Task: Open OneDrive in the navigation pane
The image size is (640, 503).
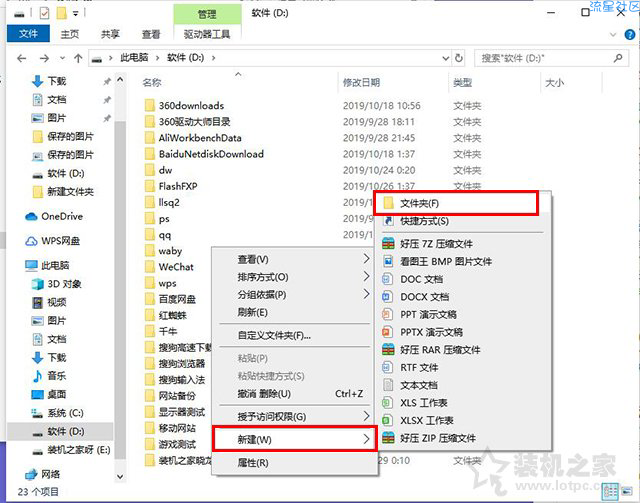Action: click(x=54, y=216)
